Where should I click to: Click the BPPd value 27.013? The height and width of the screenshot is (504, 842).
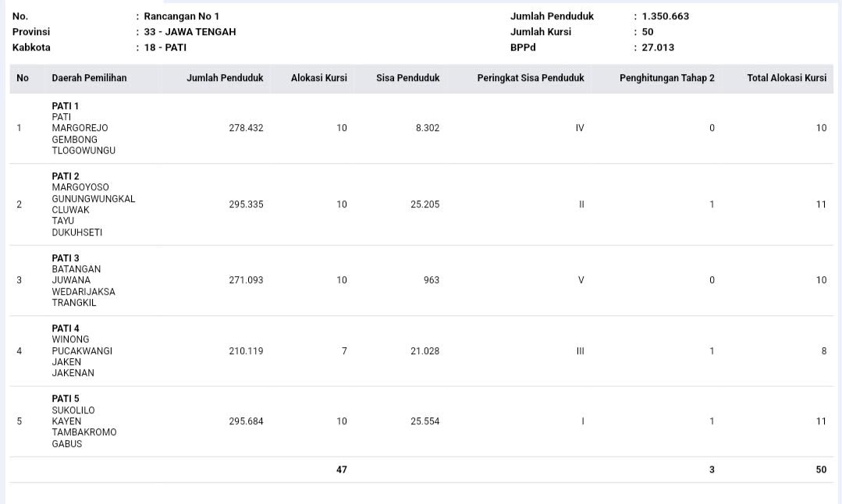click(x=658, y=48)
